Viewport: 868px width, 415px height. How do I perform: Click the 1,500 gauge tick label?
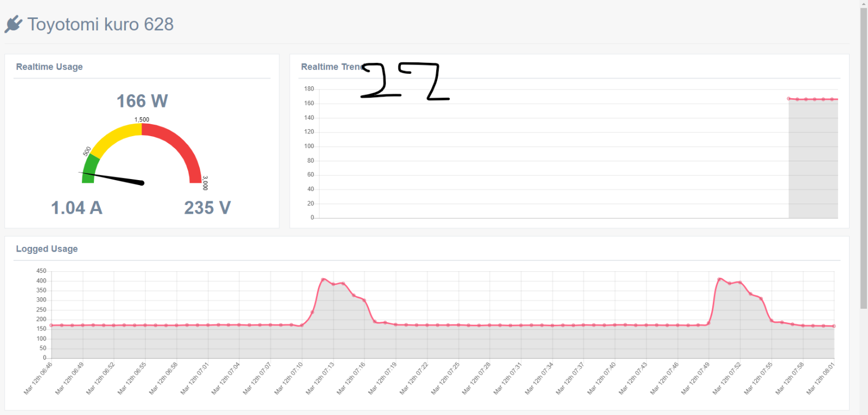(x=142, y=119)
